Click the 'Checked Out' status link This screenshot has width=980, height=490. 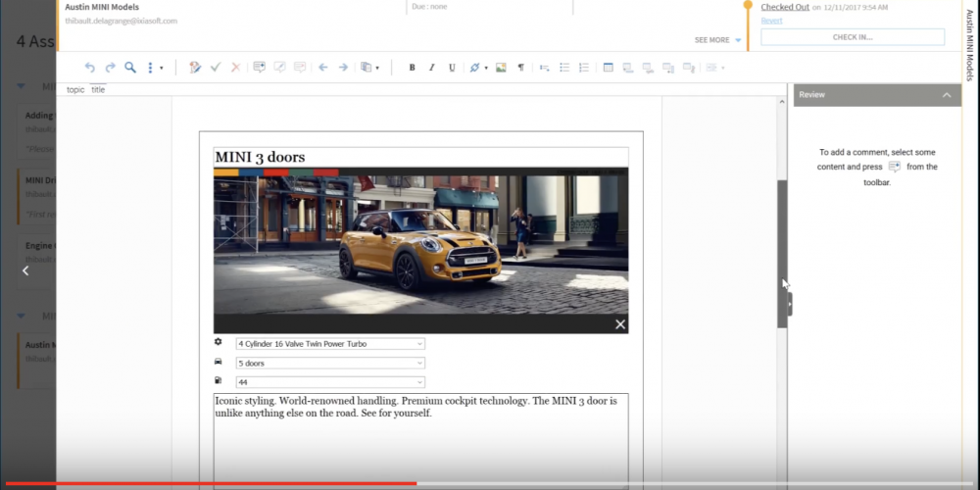pos(785,7)
